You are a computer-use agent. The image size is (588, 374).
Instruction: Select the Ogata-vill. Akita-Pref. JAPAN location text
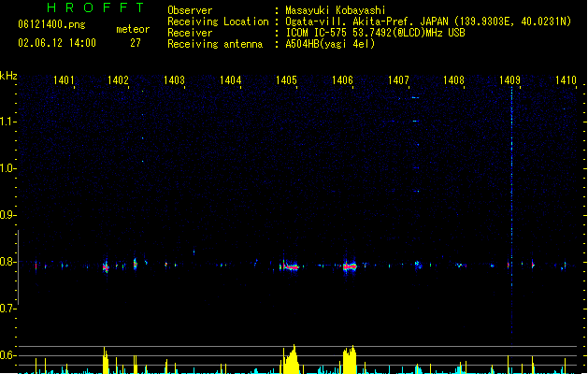pos(428,22)
